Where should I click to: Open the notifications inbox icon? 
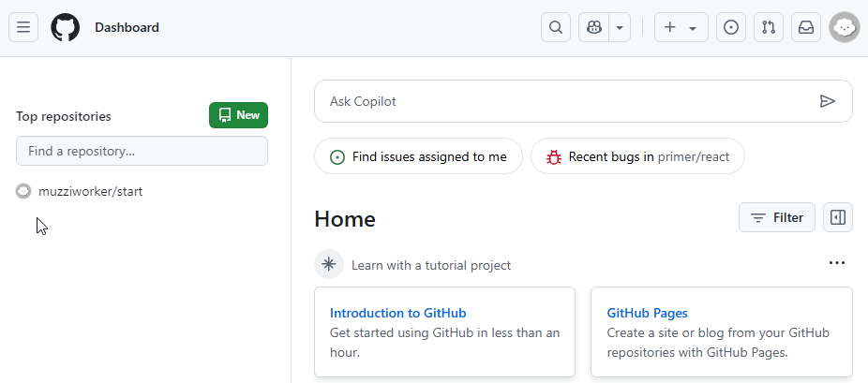coord(806,27)
